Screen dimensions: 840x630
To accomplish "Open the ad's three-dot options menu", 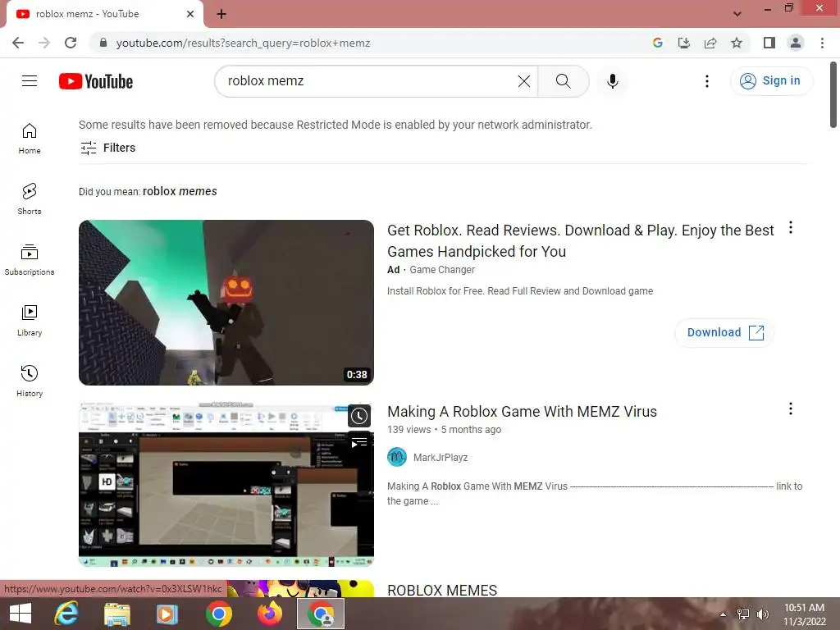I will (x=791, y=228).
